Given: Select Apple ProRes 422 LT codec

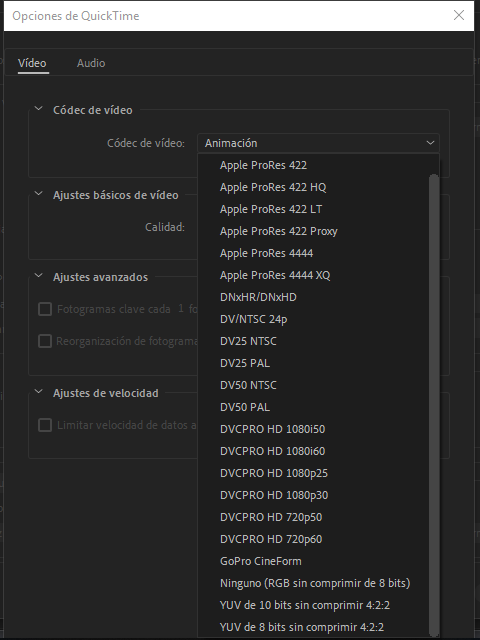Looking at the screenshot, I should tap(313, 209).
